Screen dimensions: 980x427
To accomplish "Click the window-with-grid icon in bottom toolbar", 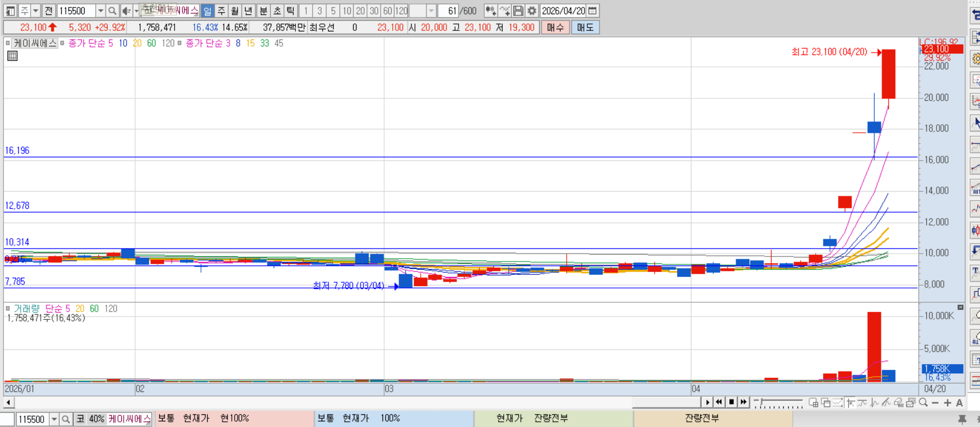I will tap(813, 402).
